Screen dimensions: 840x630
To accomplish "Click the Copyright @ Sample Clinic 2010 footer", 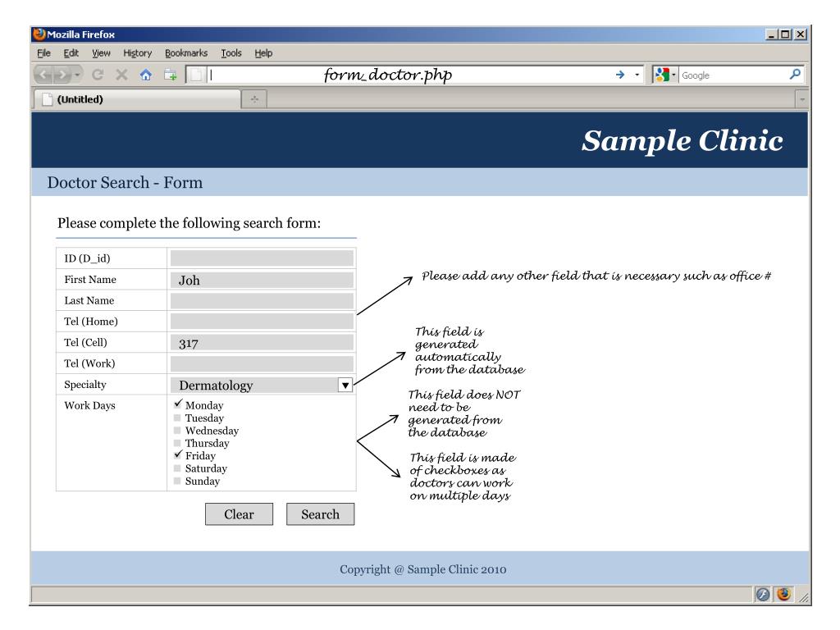I will point(422,569).
